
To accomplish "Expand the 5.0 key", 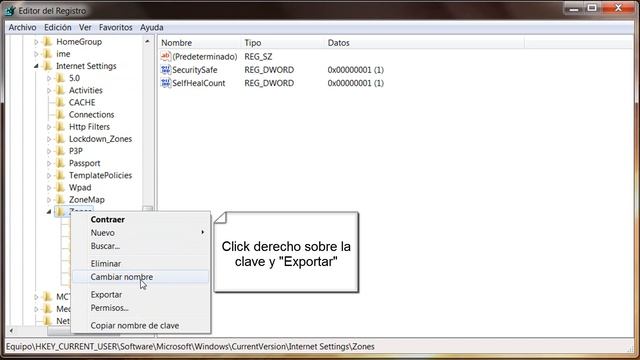I will tap(49, 78).
